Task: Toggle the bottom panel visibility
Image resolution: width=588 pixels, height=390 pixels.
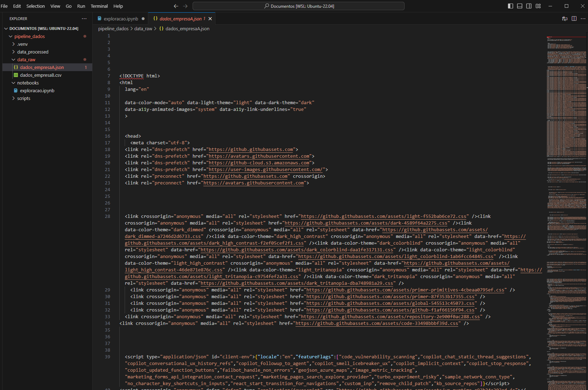Action: pyautogui.click(x=520, y=6)
